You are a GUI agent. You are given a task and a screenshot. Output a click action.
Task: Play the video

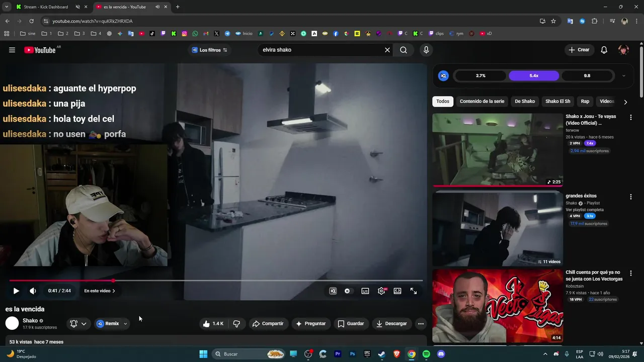click(x=16, y=291)
